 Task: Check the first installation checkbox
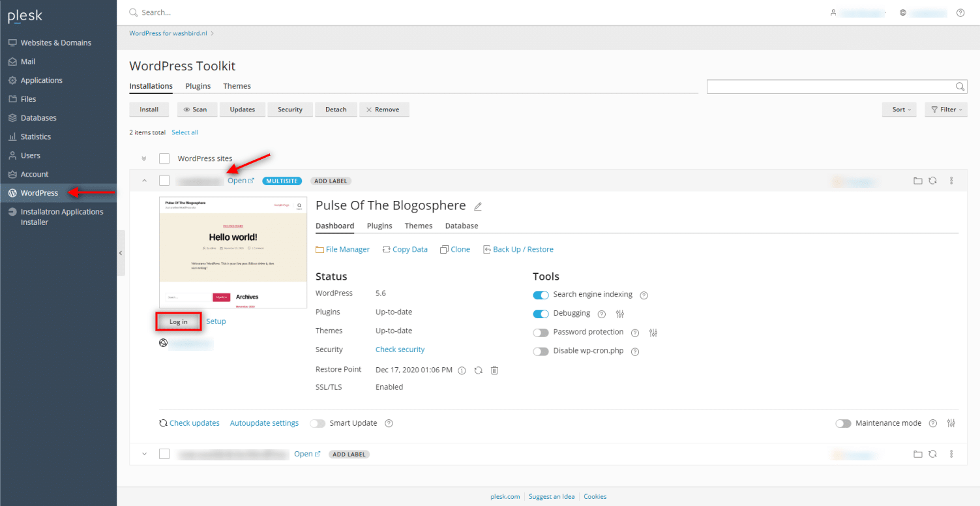164,181
